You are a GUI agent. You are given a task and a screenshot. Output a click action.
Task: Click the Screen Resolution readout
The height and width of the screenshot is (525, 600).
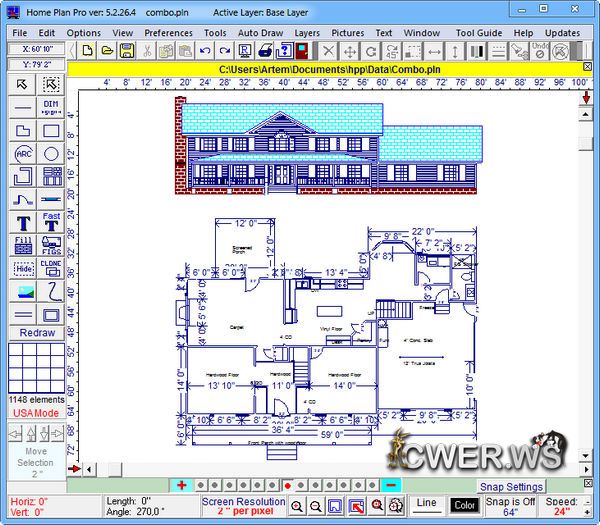coord(243,506)
